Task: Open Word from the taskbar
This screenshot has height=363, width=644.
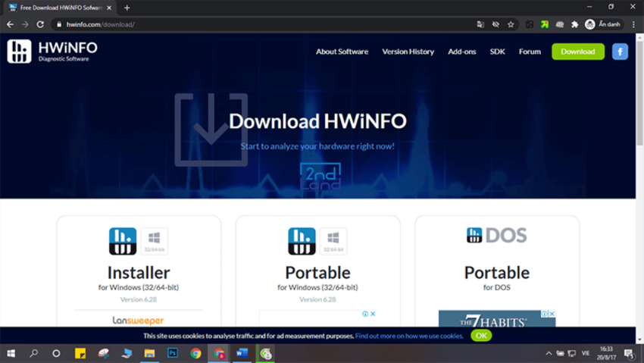Action: coord(242,353)
